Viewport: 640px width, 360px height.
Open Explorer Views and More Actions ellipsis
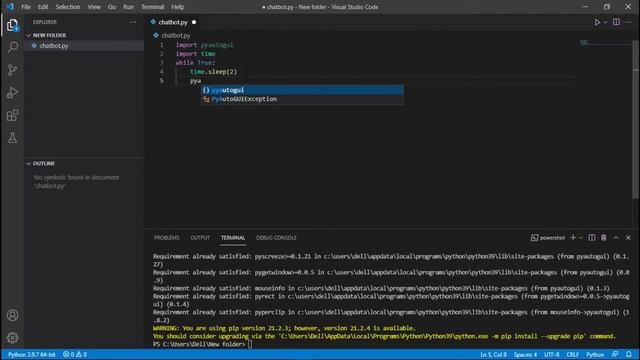[133, 22]
